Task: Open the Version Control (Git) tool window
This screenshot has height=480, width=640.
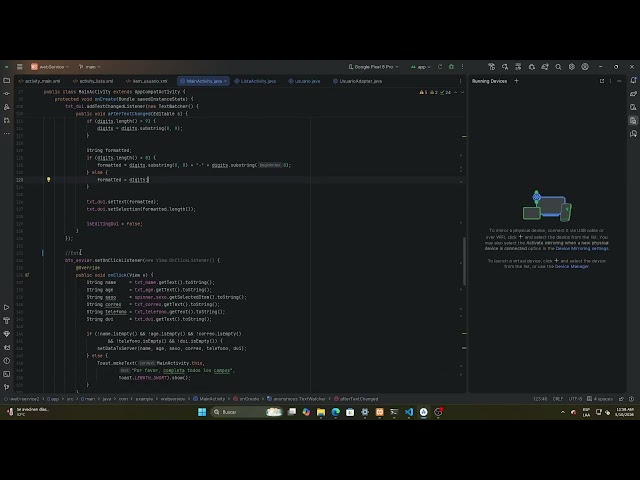Action: click(x=7, y=387)
